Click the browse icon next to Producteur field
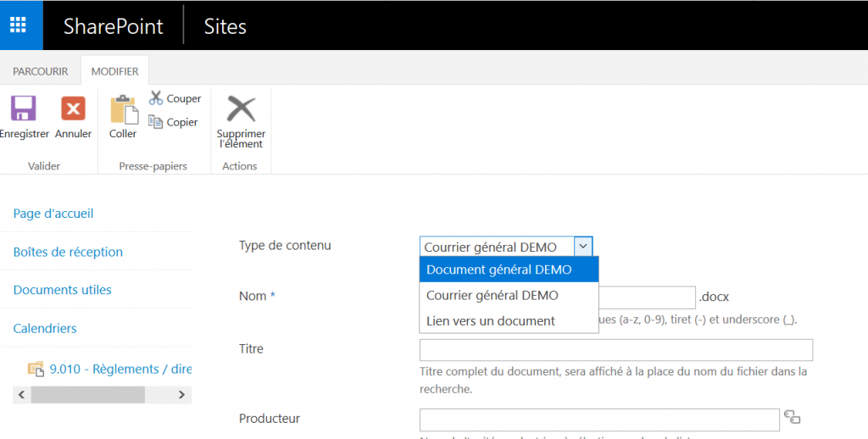Viewport: 868px width, 439px height. pyautogui.click(x=793, y=417)
